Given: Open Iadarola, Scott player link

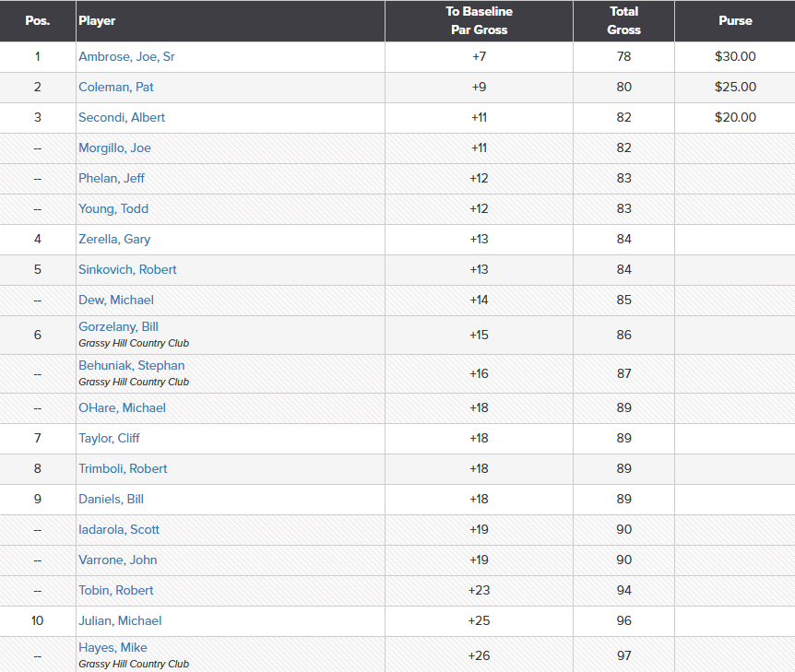Looking at the screenshot, I should pyautogui.click(x=119, y=529).
